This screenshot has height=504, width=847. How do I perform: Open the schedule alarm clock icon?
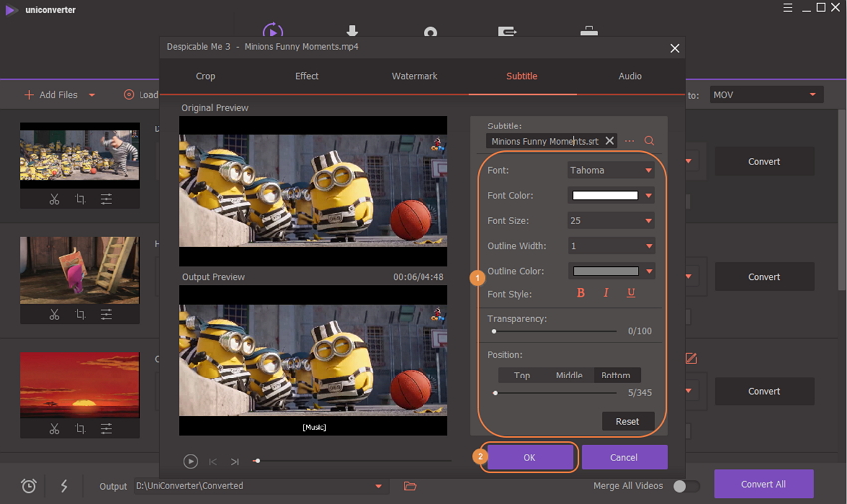pyautogui.click(x=29, y=486)
